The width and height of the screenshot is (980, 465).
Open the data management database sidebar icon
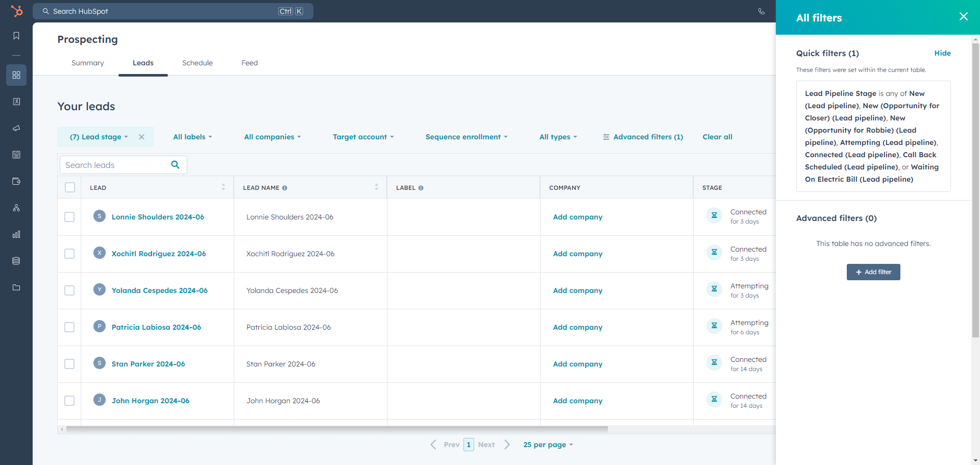click(16, 261)
